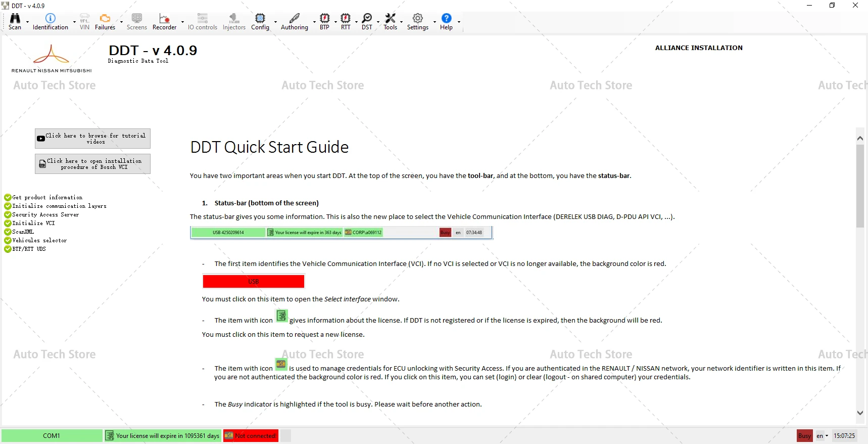Open Help with the question mark icon
The height and width of the screenshot is (444, 868).
(446, 22)
